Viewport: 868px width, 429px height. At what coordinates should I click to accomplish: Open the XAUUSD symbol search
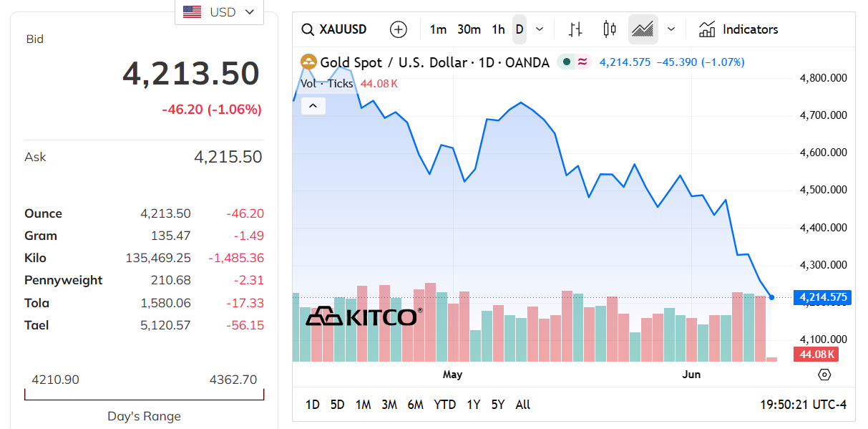335,29
